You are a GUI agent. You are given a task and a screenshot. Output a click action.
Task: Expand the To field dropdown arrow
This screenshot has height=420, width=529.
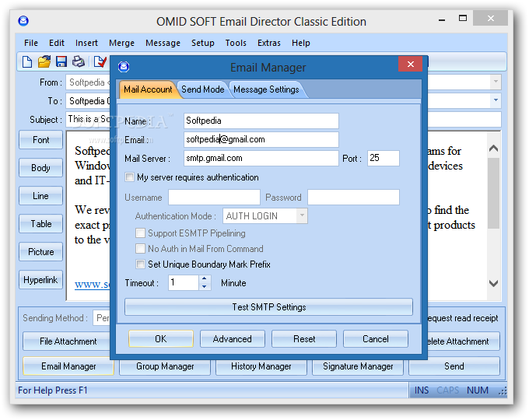[496, 100]
